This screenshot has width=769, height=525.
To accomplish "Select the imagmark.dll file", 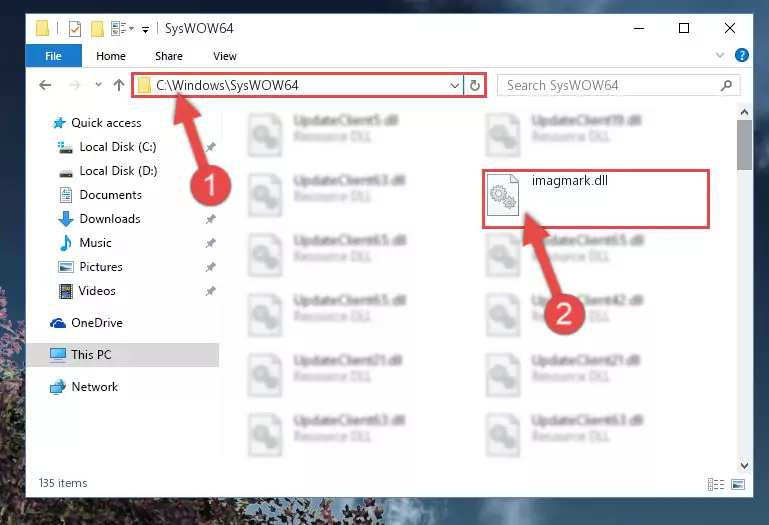I will click(x=596, y=199).
